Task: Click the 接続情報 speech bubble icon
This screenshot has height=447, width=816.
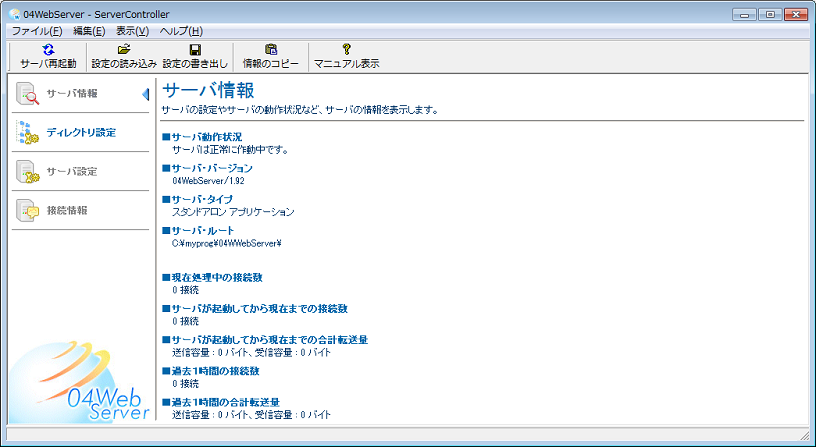Action: pos(28,210)
